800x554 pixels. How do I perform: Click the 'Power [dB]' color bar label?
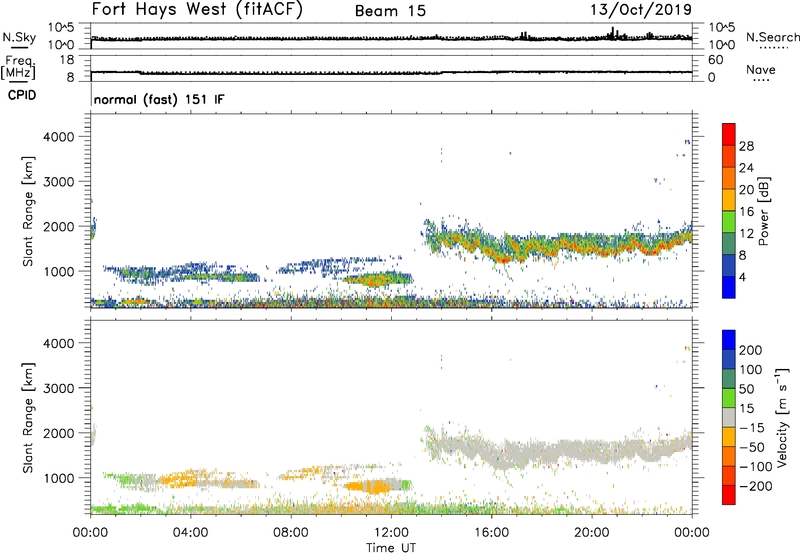tap(764, 211)
